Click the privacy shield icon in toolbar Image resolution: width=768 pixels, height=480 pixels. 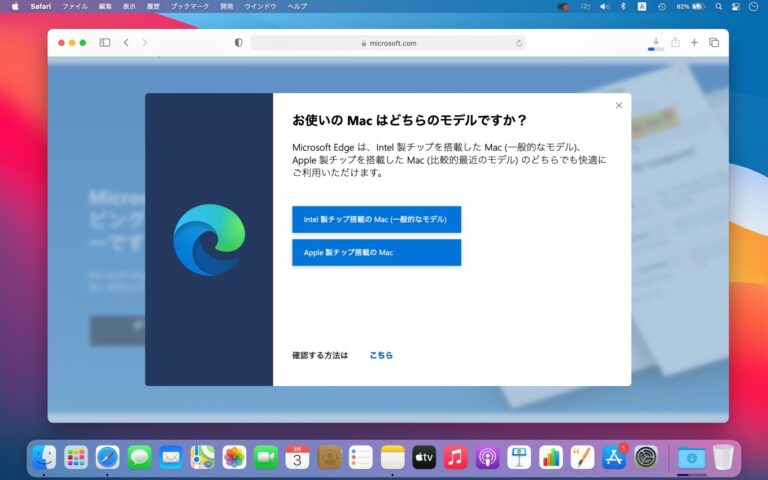[238, 43]
